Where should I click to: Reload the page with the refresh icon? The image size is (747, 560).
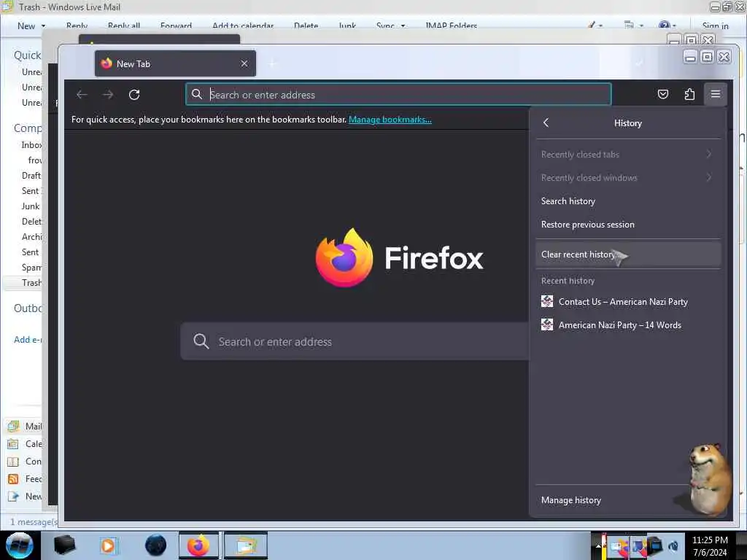pos(134,95)
